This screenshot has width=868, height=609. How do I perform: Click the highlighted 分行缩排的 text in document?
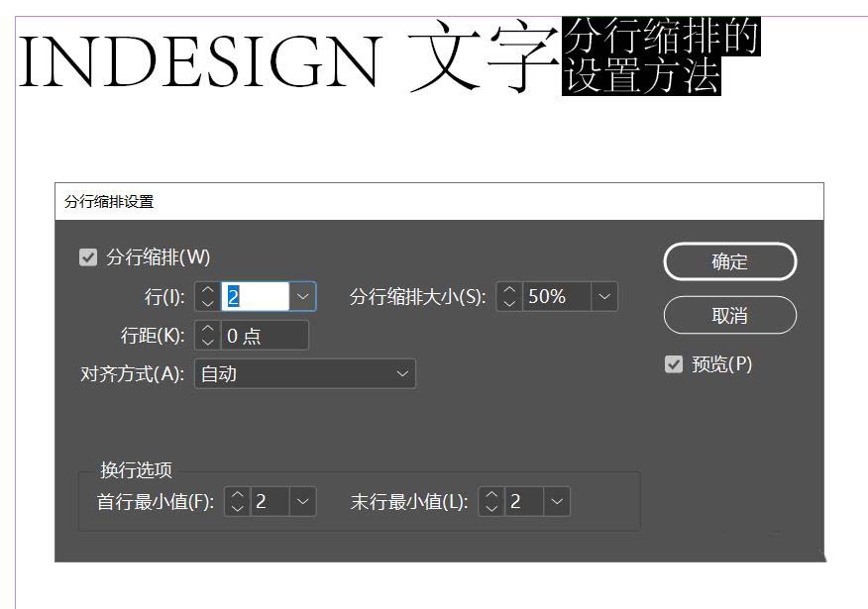point(662,37)
